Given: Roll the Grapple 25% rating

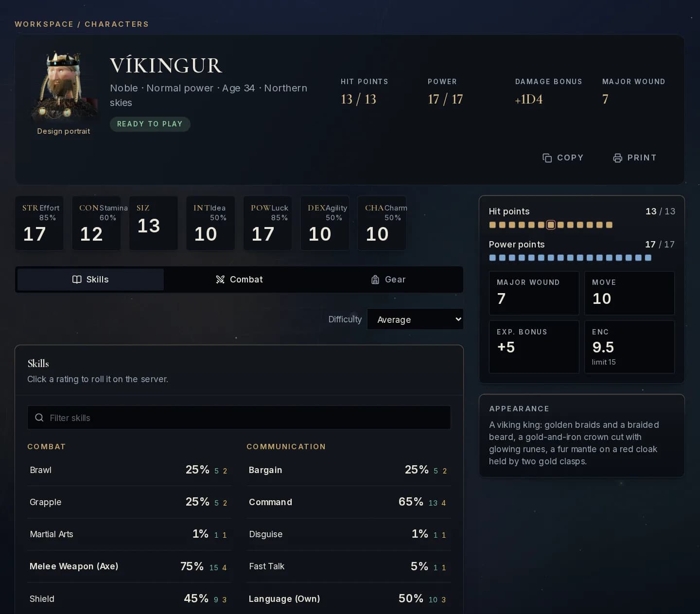Looking at the screenshot, I should tap(197, 502).
